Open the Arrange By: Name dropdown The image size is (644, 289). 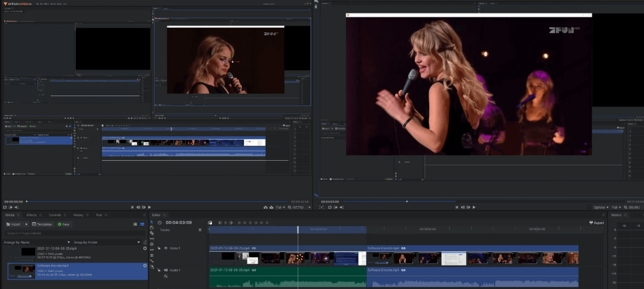pyautogui.click(x=37, y=242)
